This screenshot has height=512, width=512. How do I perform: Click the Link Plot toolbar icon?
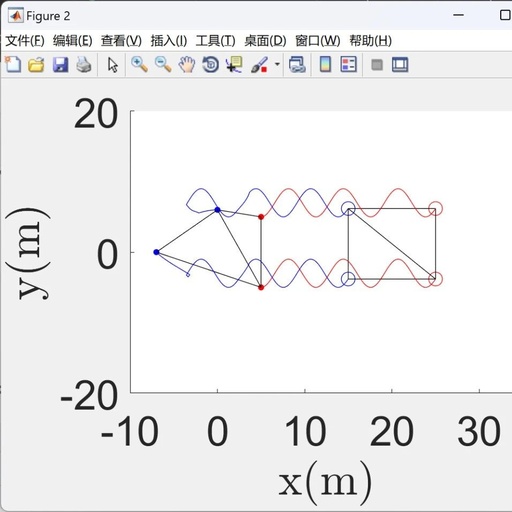[297, 64]
